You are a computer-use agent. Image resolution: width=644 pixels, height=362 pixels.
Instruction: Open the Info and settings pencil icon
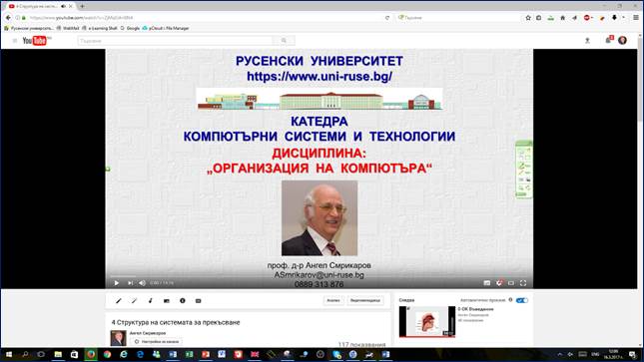(119, 301)
